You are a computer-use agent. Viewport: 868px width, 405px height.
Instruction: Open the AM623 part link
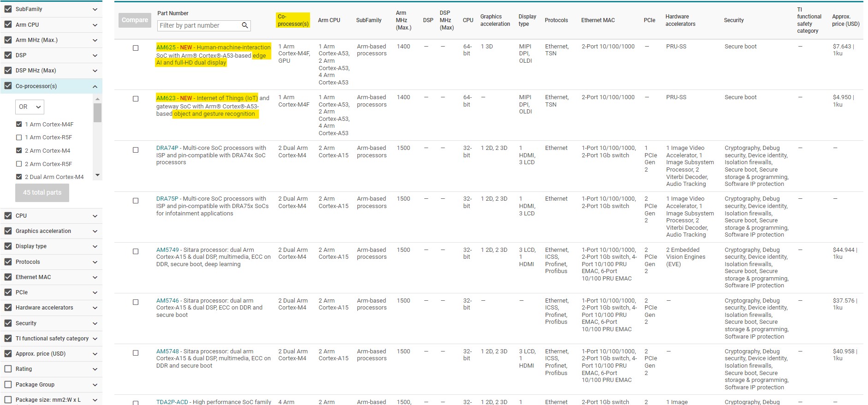166,98
